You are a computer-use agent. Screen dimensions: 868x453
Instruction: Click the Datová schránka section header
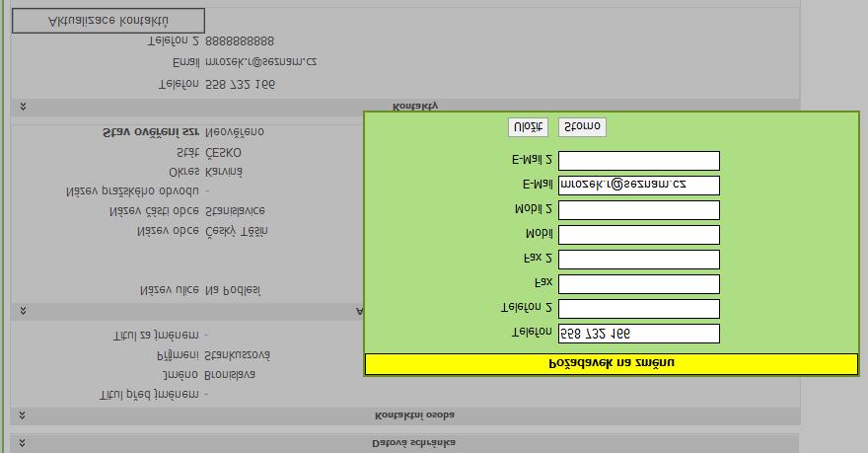click(405, 443)
